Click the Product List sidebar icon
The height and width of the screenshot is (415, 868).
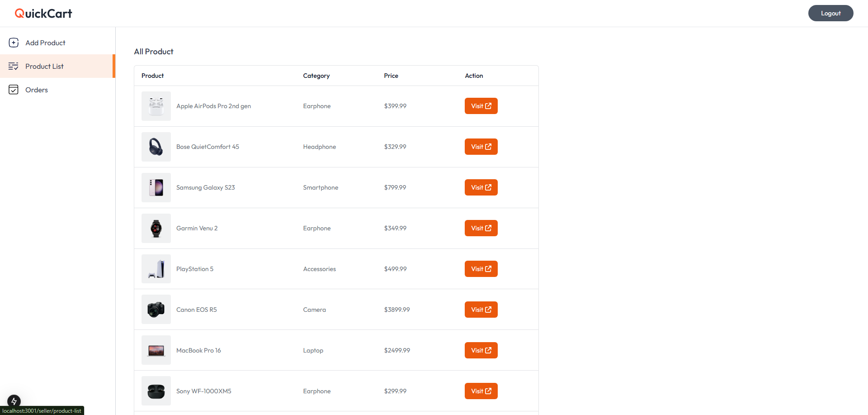(x=14, y=66)
